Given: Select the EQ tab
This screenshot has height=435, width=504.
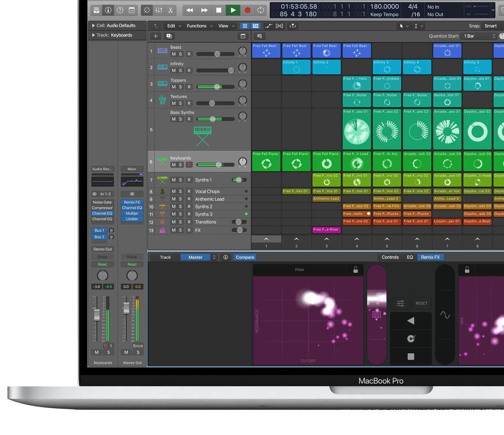Looking at the screenshot, I should click(x=410, y=257).
